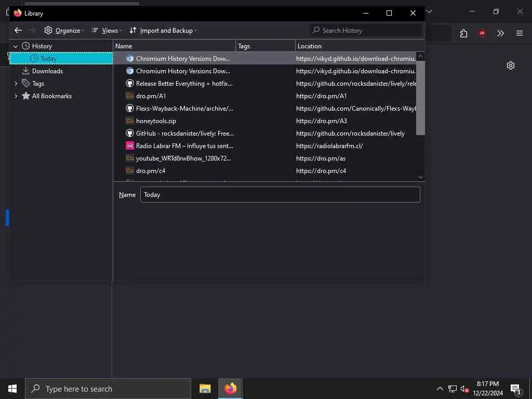The image size is (532, 399).
Task: Select Today under History
Action: click(61, 58)
